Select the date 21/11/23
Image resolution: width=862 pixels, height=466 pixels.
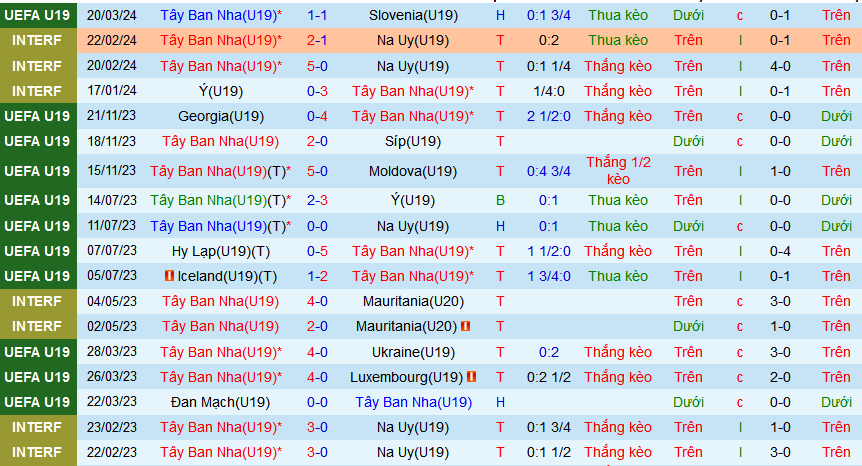point(112,116)
